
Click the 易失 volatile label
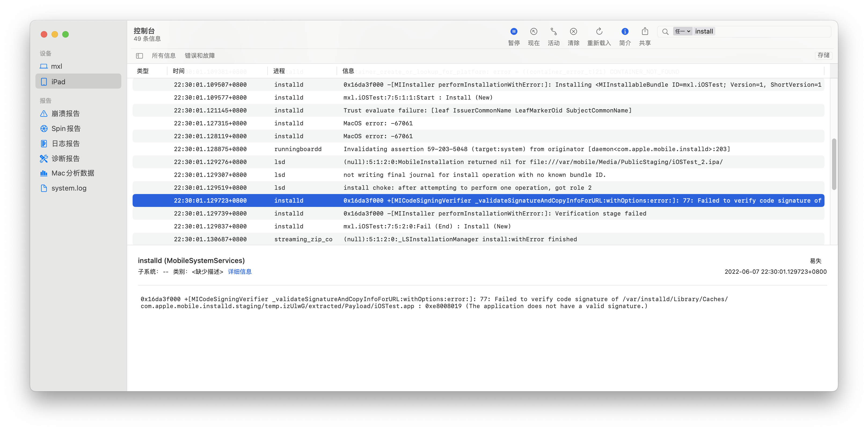(x=815, y=261)
